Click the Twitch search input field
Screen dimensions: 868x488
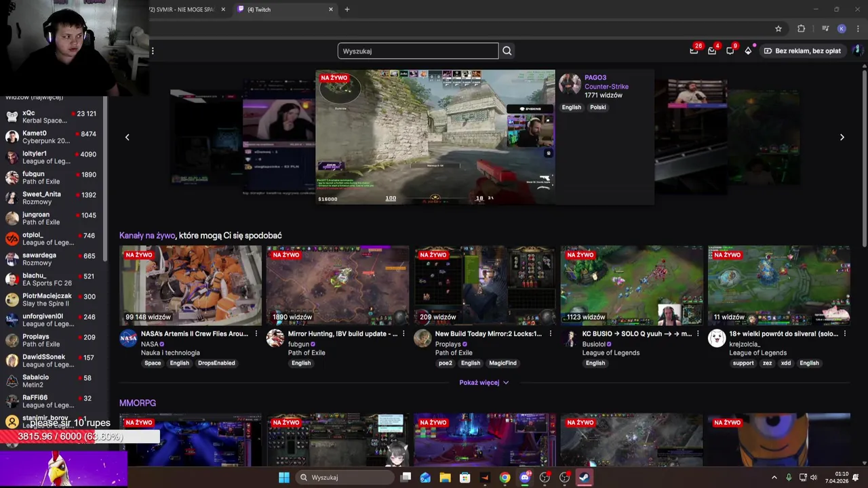(418, 51)
